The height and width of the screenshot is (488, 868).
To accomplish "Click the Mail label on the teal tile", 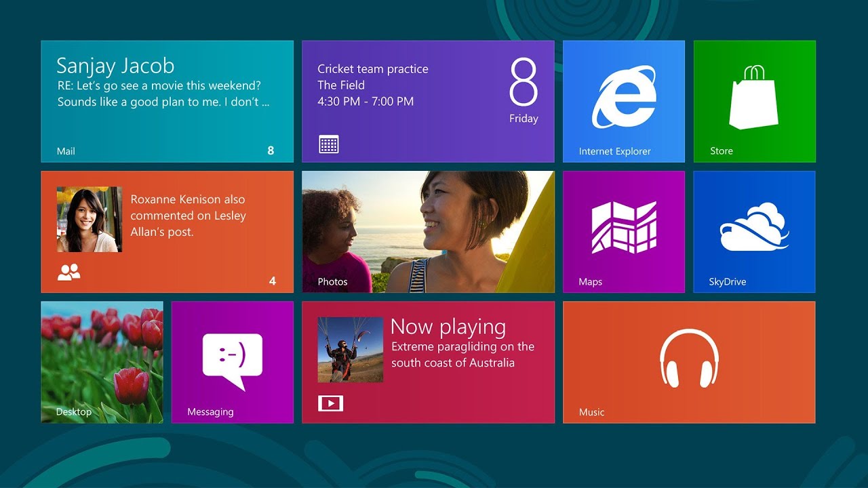I will pyautogui.click(x=66, y=151).
